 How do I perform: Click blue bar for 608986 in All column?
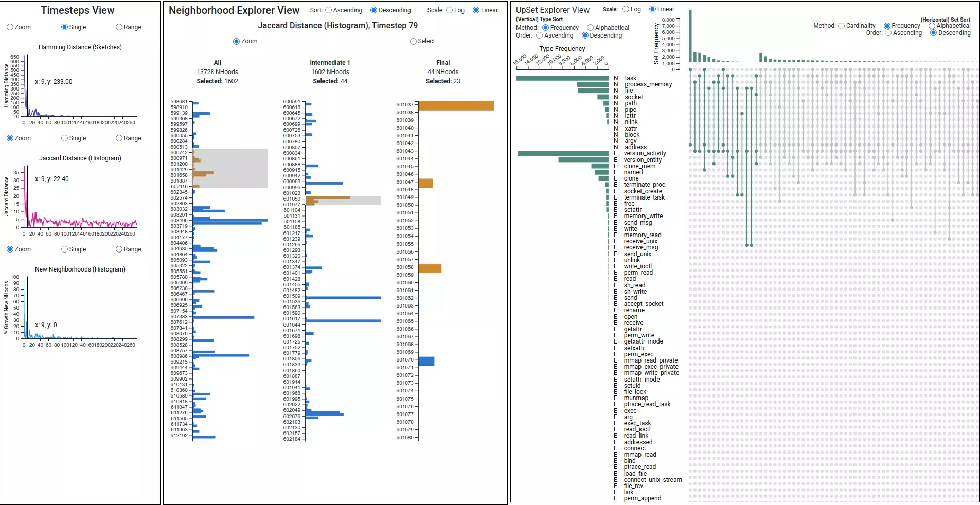coord(221,355)
